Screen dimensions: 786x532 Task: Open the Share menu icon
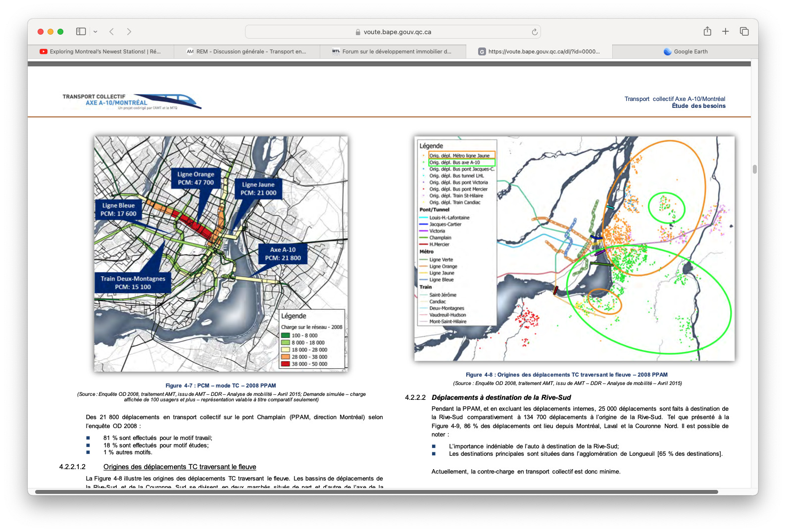pyautogui.click(x=707, y=32)
